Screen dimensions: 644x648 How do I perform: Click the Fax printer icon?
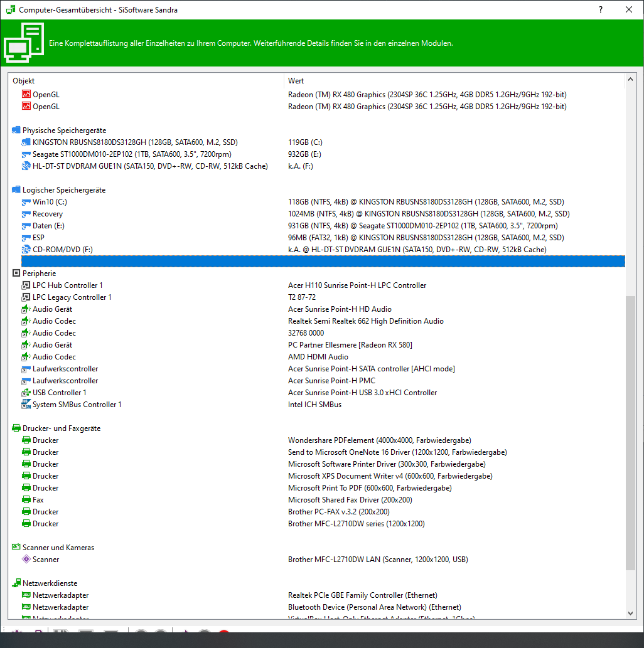pyautogui.click(x=26, y=500)
